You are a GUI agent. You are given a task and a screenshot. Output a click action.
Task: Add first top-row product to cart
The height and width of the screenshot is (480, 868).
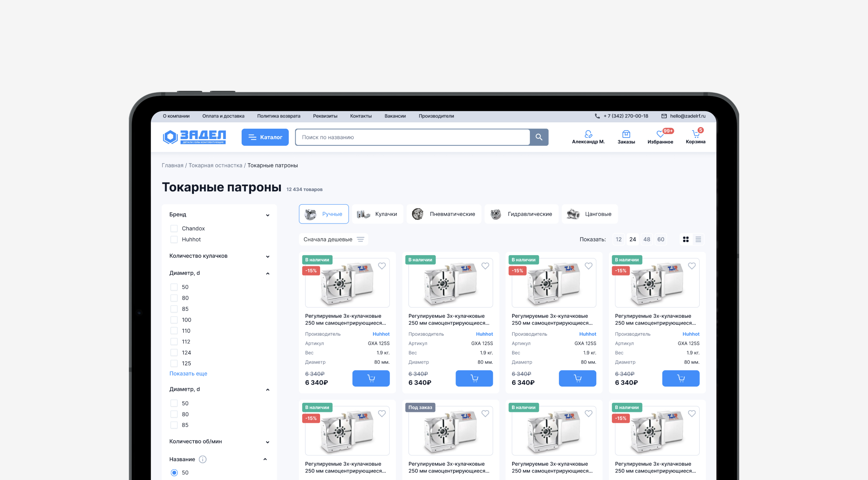[x=371, y=378]
